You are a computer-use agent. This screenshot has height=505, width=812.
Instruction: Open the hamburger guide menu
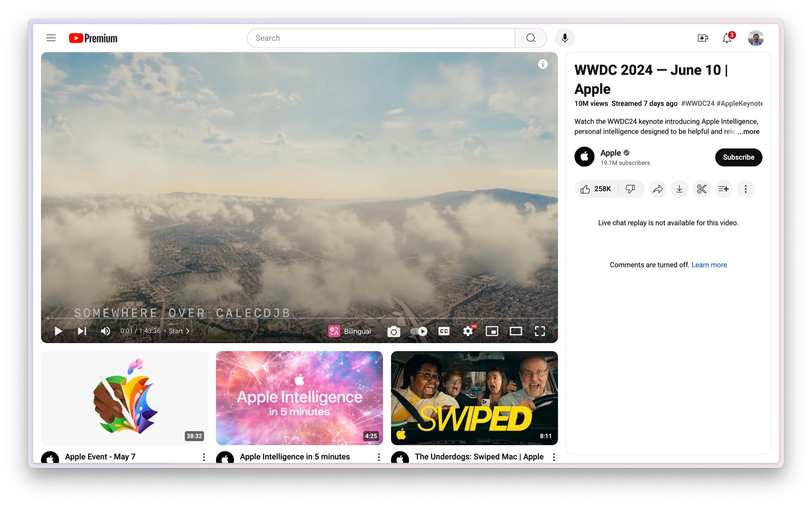[51, 38]
